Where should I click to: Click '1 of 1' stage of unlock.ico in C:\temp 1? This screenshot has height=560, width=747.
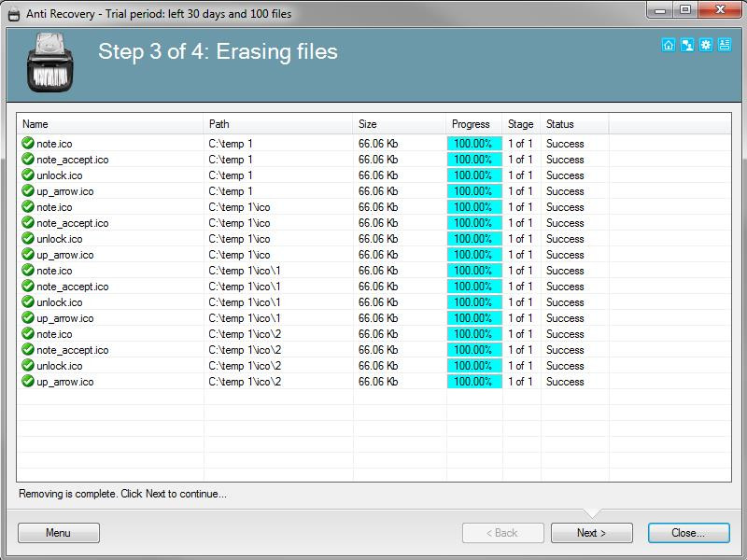pos(520,175)
